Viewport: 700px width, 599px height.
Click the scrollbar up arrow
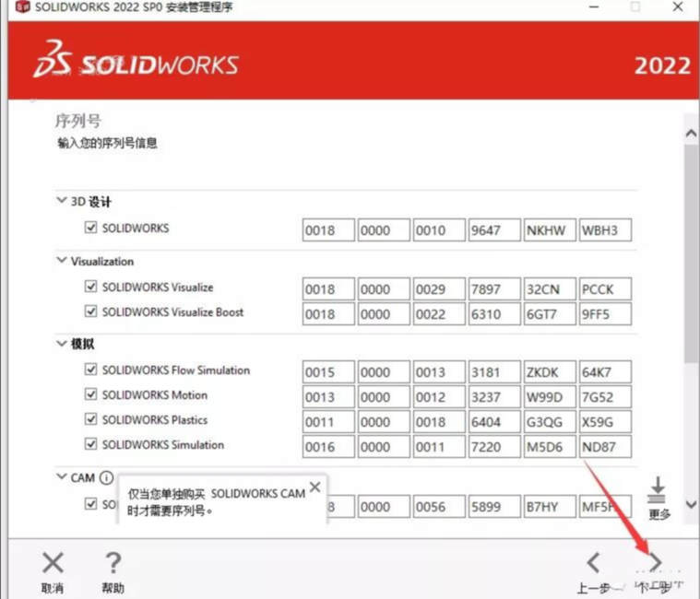pyautogui.click(x=691, y=134)
